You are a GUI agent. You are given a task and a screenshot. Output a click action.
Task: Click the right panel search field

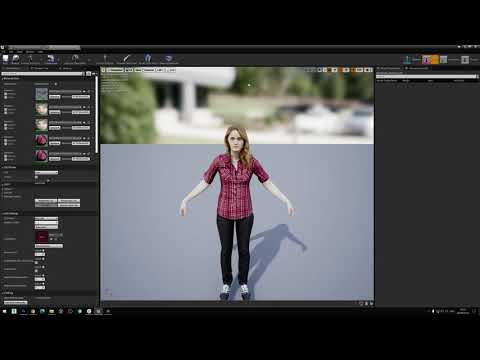(426, 76)
